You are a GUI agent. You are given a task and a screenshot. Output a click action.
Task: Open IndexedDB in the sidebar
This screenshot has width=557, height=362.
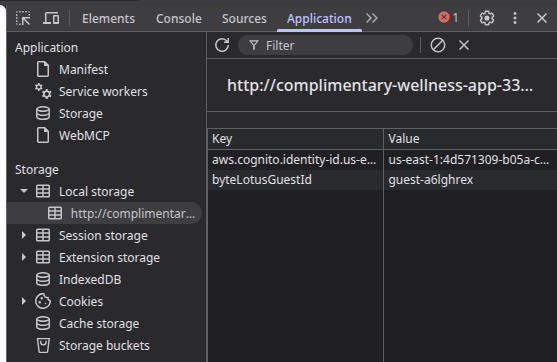pos(90,280)
